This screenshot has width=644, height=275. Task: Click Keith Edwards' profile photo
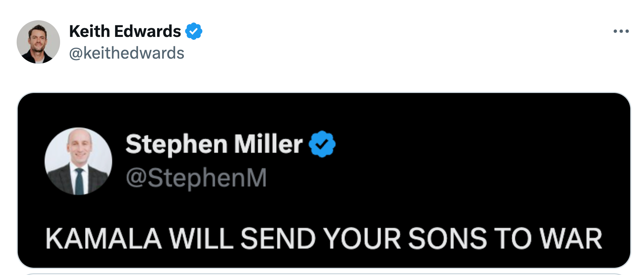[x=38, y=42]
